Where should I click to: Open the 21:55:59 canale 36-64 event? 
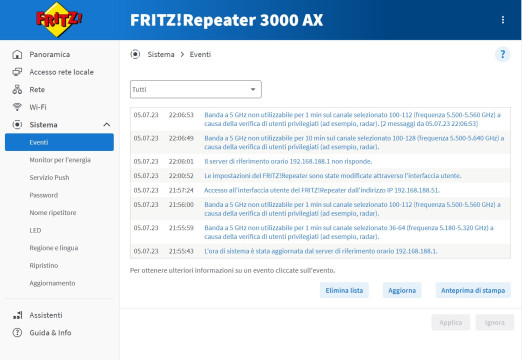click(x=349, y=232)
